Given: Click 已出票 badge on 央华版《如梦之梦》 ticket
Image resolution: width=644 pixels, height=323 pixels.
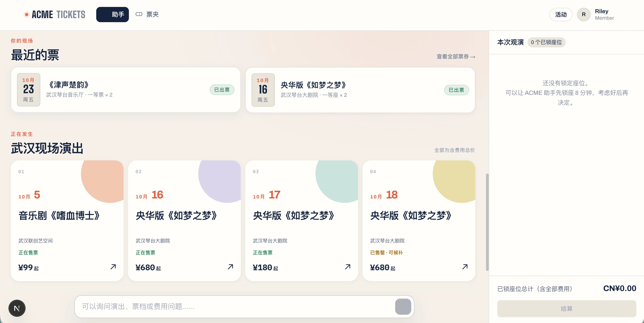Looking at the screenshot, I should pos(456,90).
